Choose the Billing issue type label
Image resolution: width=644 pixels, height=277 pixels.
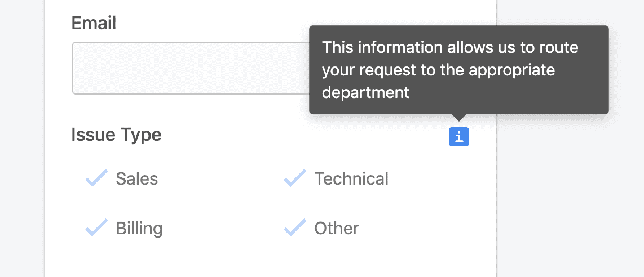139,229
